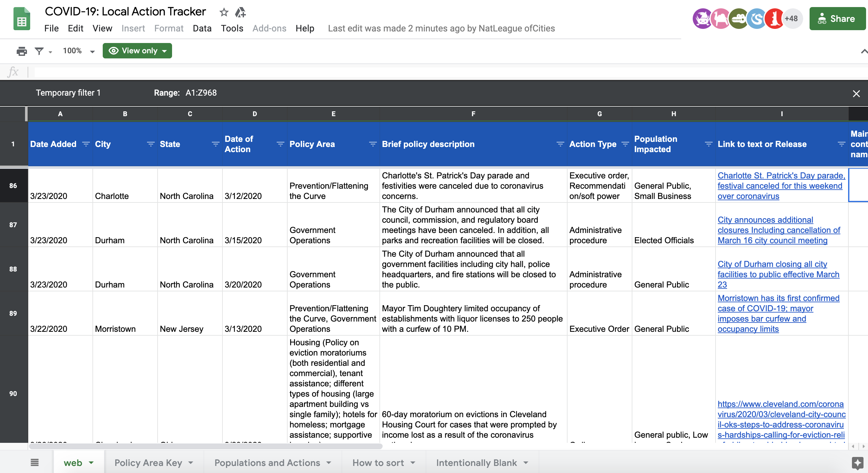Viewport: 868px width, 473px height.
Task: Open the Date of Action column filter
Action: point(280,144)
